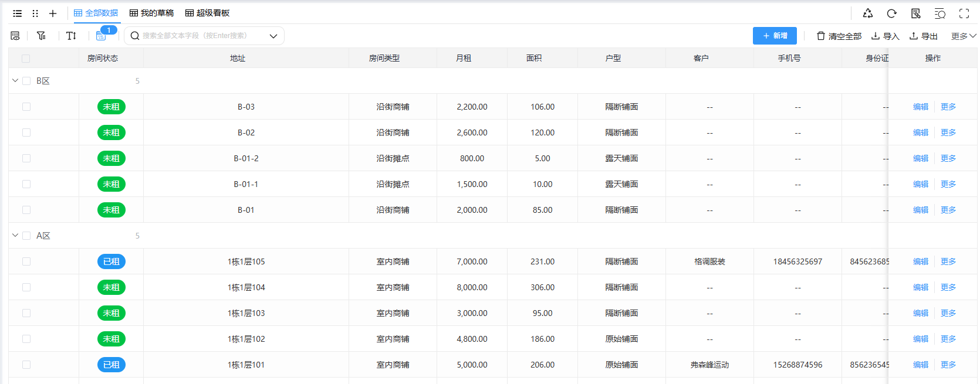Open the 超级看板 tab
The height and width of the screenshot is (384, 980).
(207, 13)
